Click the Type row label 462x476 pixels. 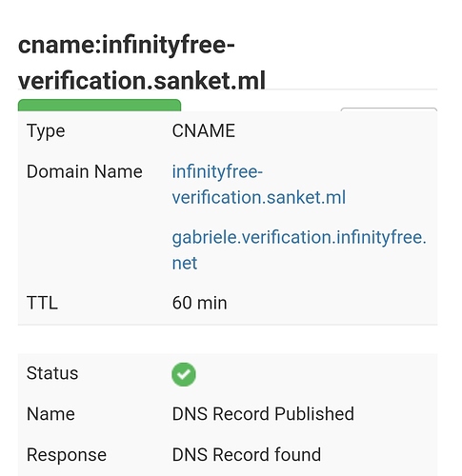[46, 131]
